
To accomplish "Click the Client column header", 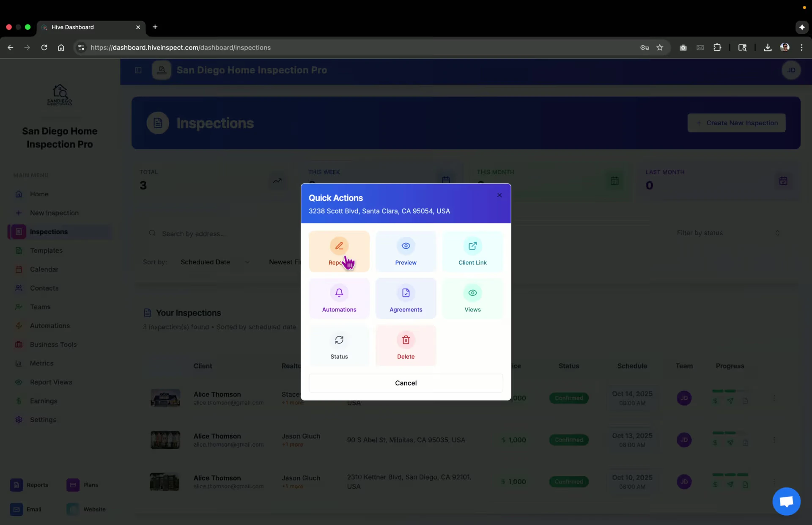I will (203, 366).
